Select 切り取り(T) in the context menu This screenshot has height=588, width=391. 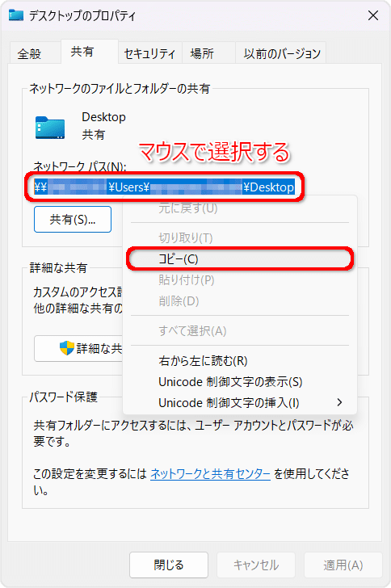[x=240, y=237]
